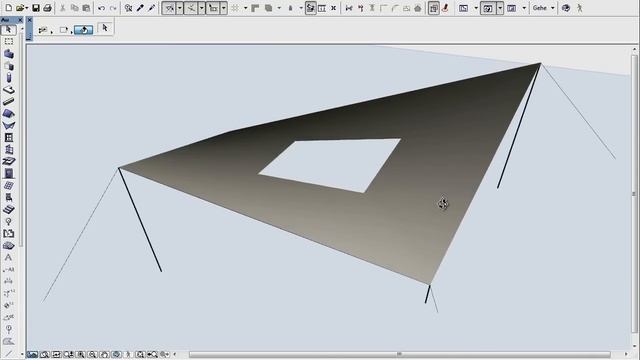Image resolution: width=640 pixels, height=360 pixels.
Task: Open the guide lines options dropdown
Action: pos(180,8)
